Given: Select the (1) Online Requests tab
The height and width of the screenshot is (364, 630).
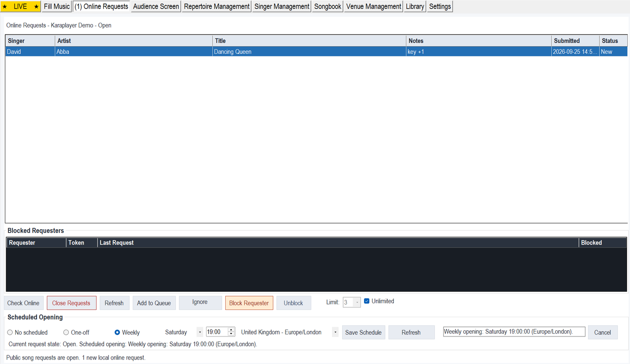Looking at the screenshot, I should (101, 7).
